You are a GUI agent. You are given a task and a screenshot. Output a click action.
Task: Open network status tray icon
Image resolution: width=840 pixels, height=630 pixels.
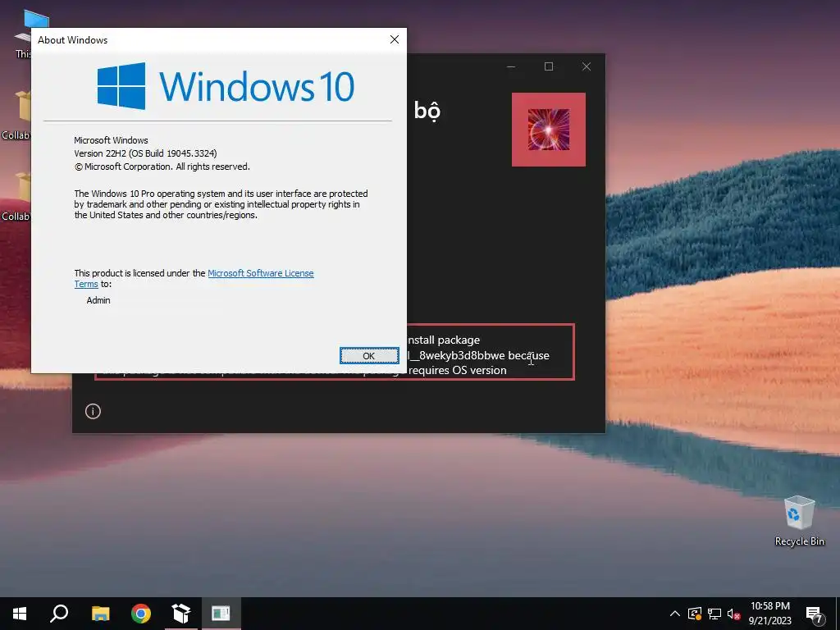714,614
